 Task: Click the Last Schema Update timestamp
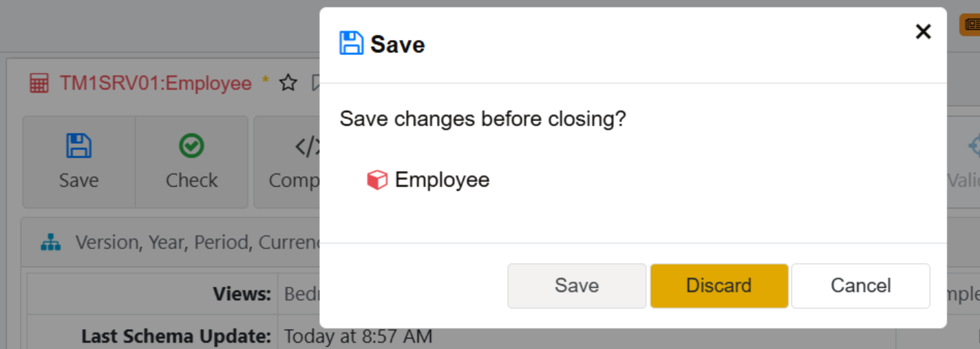click(358, 337)
